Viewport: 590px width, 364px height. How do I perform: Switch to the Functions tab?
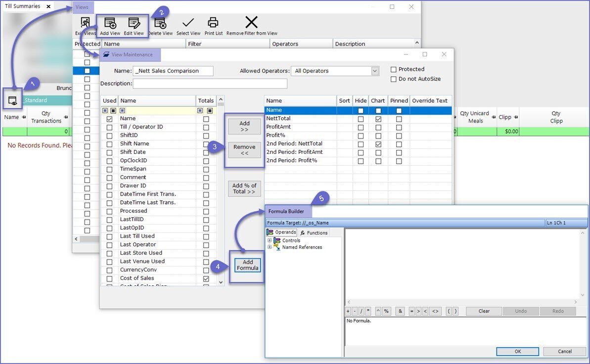(314, 233)
